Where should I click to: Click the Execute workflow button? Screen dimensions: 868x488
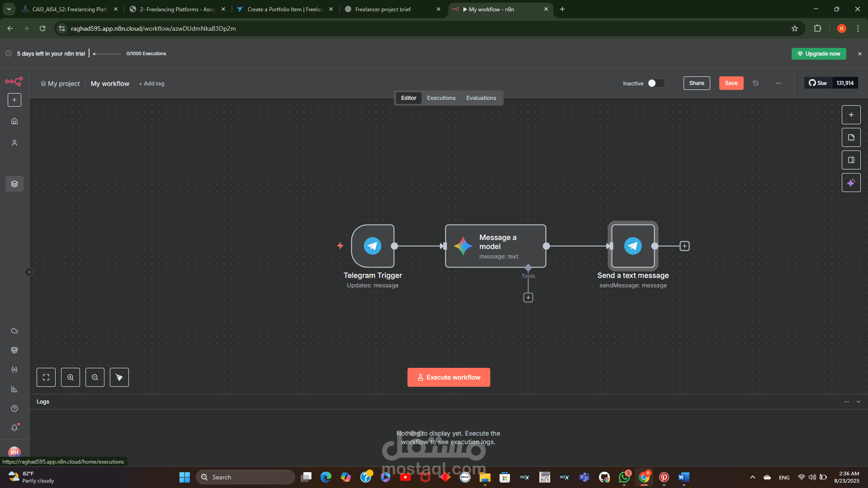pyautogui.click(x=448, y=377)
